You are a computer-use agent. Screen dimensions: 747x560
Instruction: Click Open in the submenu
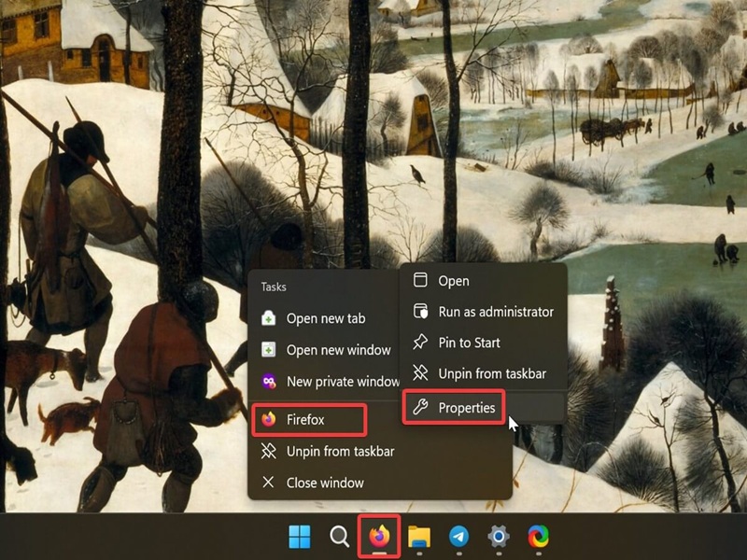(x=483, y=281)
